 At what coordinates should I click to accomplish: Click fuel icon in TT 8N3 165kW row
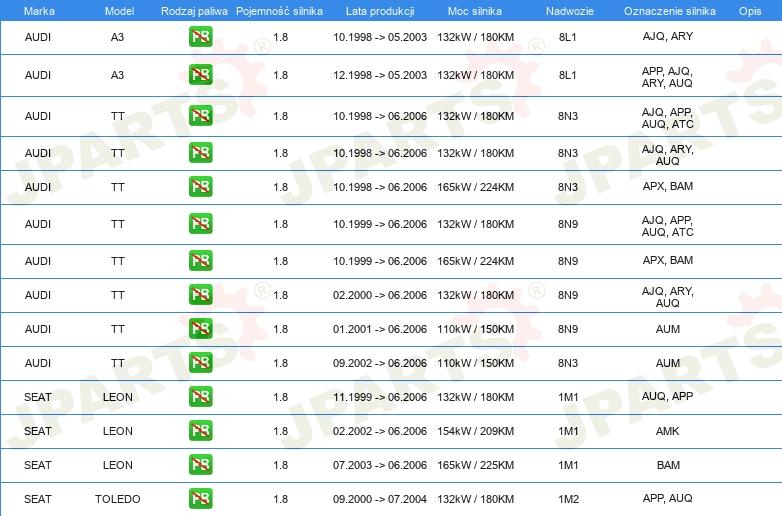200,186
